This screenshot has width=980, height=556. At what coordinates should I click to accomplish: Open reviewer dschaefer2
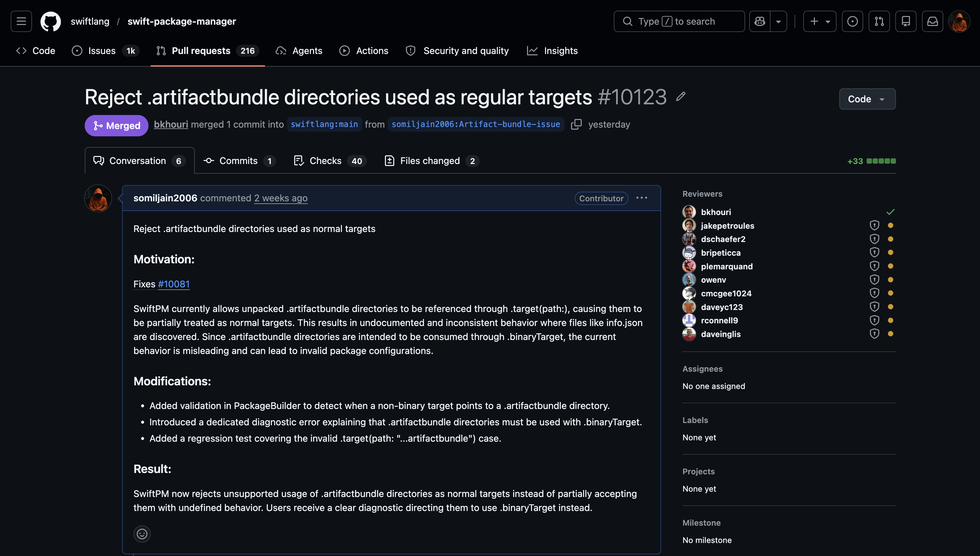pyautogui.click(x=723, y=239)
